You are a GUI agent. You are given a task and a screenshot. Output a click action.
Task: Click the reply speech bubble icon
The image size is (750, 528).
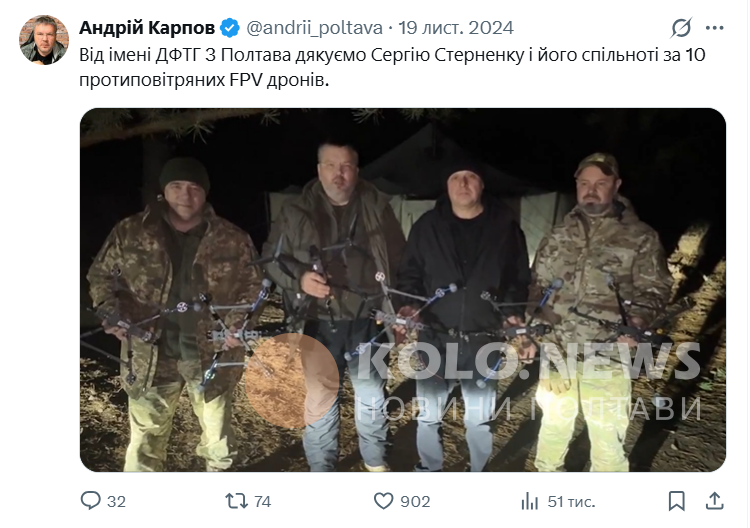click(90, 501)
